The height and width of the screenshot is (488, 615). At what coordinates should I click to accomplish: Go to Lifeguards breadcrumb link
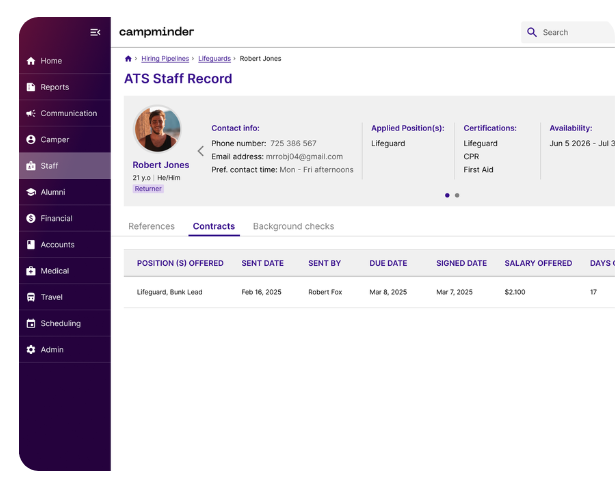click(x=214, y=59)
